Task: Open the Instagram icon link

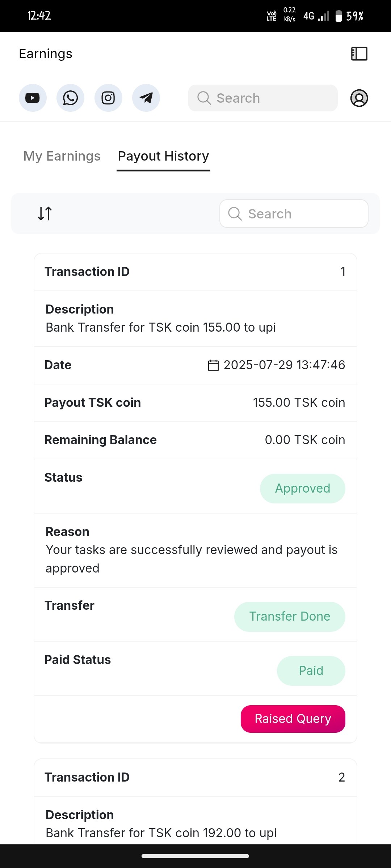Action: coord(108,98)
